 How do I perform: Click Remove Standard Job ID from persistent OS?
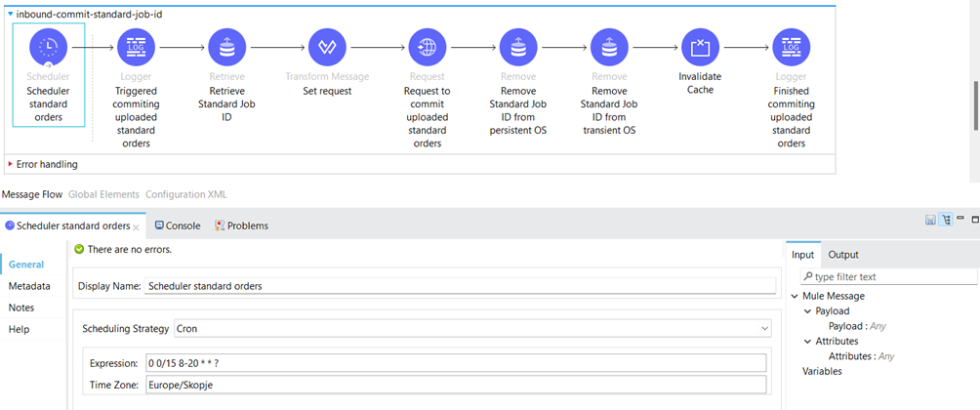tap(518, 47)
